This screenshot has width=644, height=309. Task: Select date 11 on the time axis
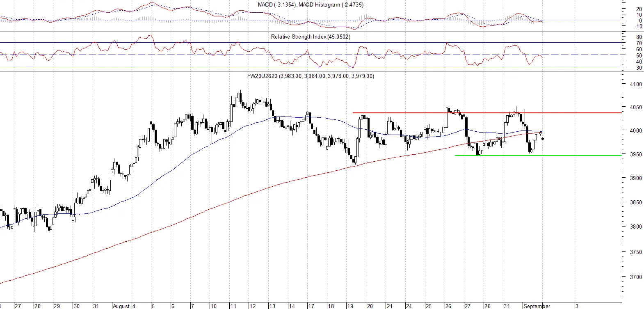click(233, 306)
